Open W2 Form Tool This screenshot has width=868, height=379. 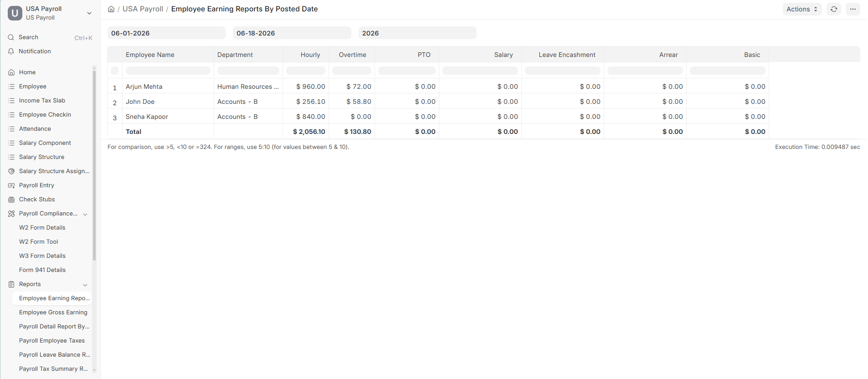[x=39, y=242]
